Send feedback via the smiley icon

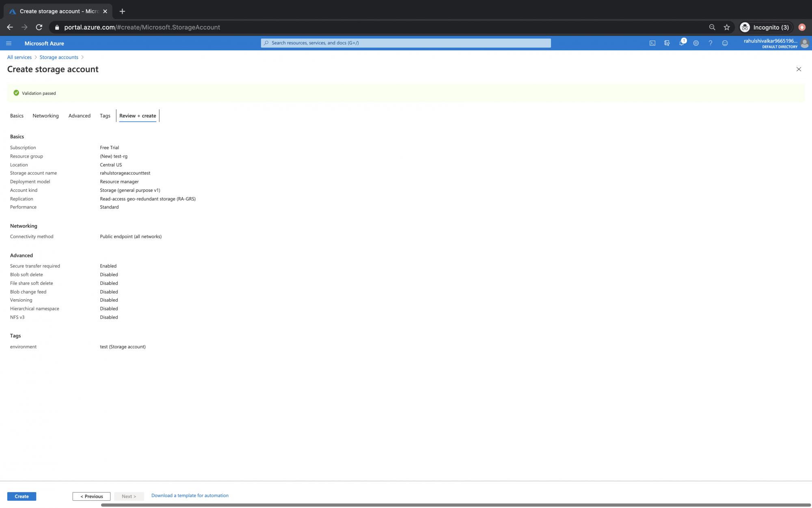pos(725,43)
